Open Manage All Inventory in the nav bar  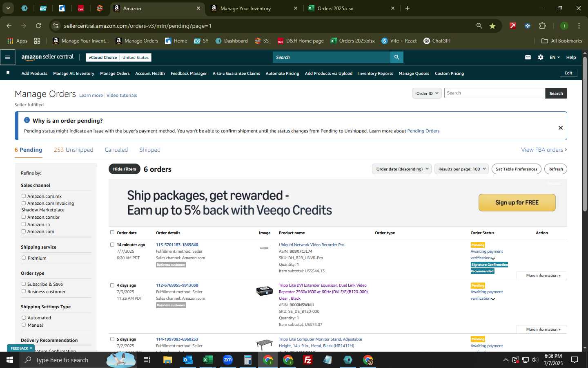(73, 73)
